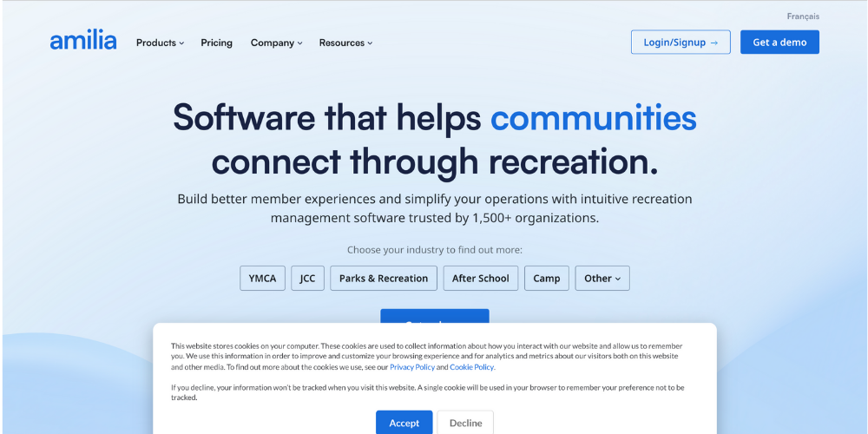Expand the Products menu

(x=160, y=43)
